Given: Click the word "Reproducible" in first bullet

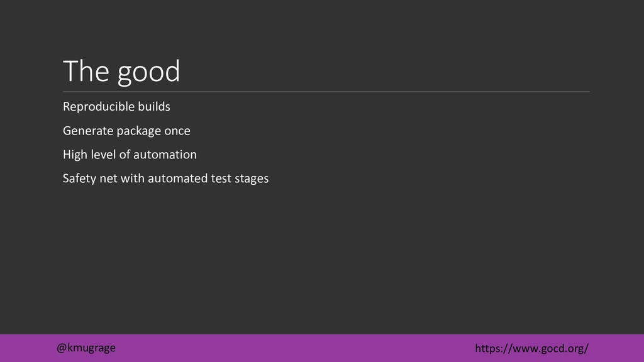Looking at the screenshot, I should click(x=99, y=107).
